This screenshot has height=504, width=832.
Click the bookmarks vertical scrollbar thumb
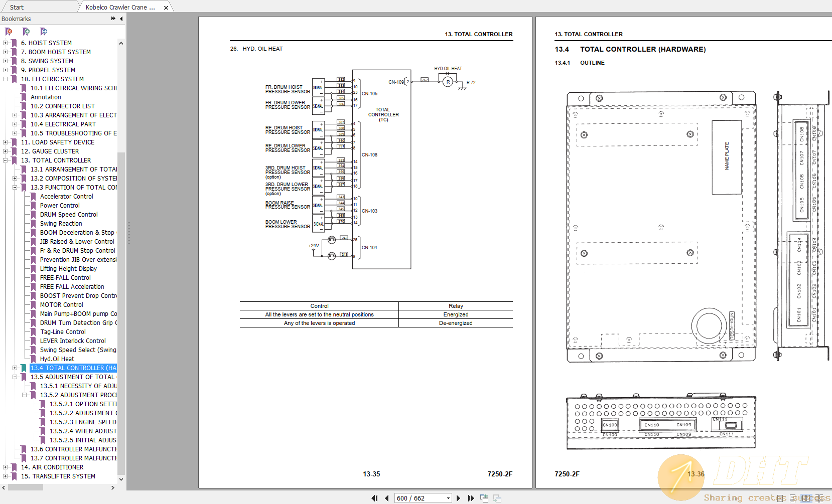(x=121, y=313)
